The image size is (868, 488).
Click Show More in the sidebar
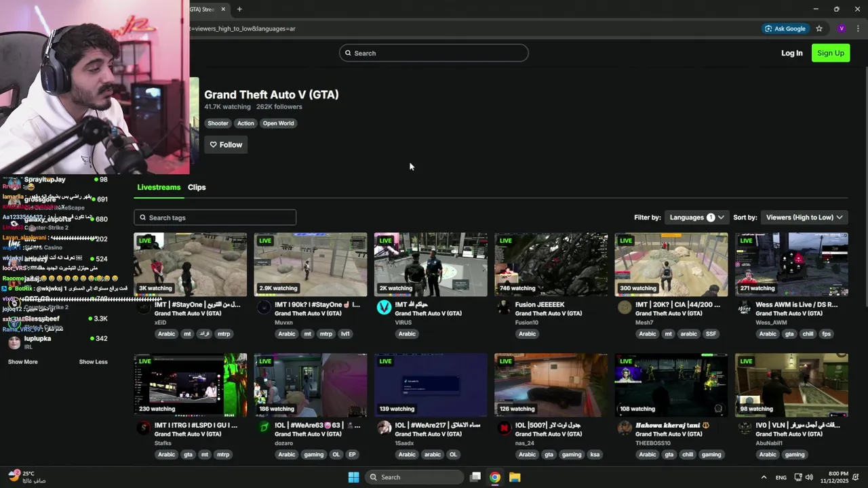[22, 362]
